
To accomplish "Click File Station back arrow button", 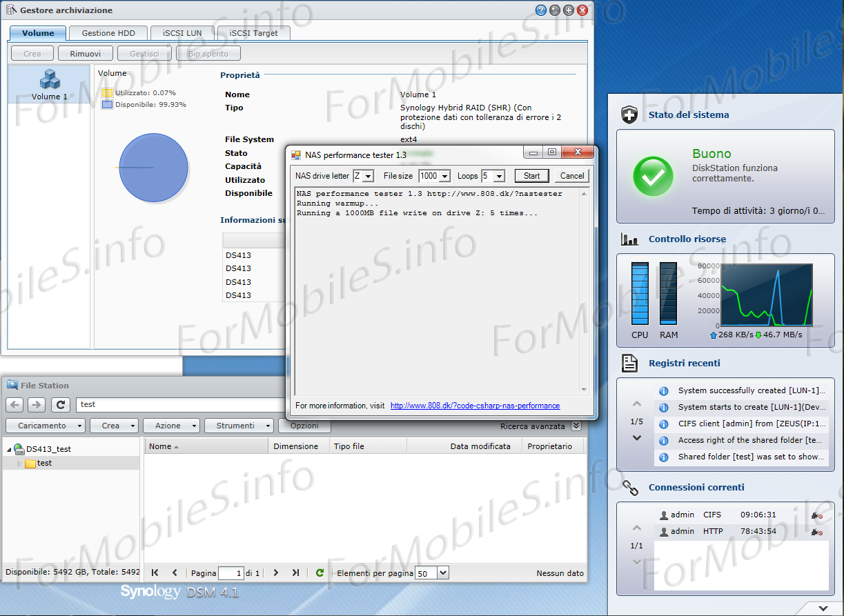I will (x=14, y=405).
